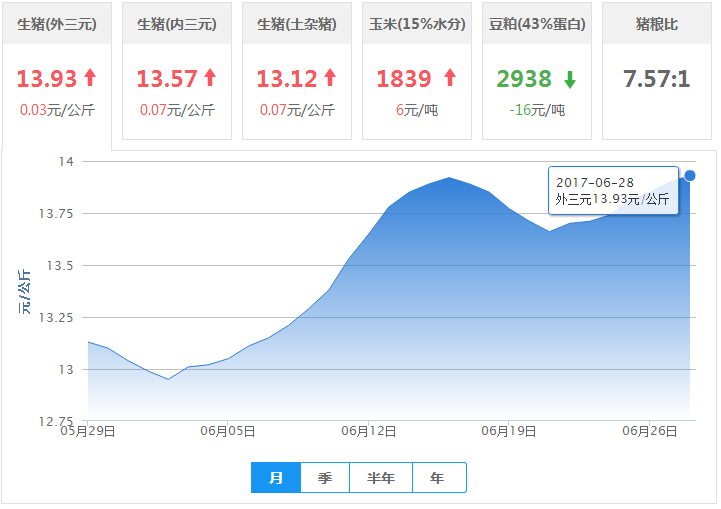The height and width of the screenshot is (509, 721).
Task: Switch to the 生猪(内三元) tab
Action: pyautogui.click(x=177, y=24)
